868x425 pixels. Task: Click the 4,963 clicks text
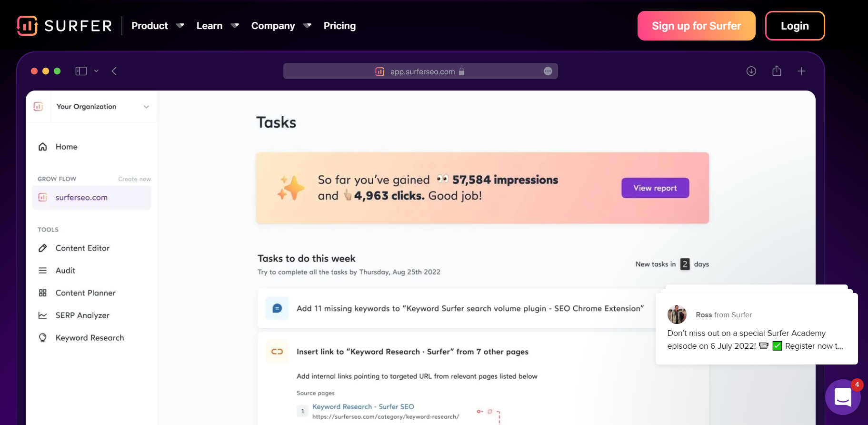click(x=389, y=196)
